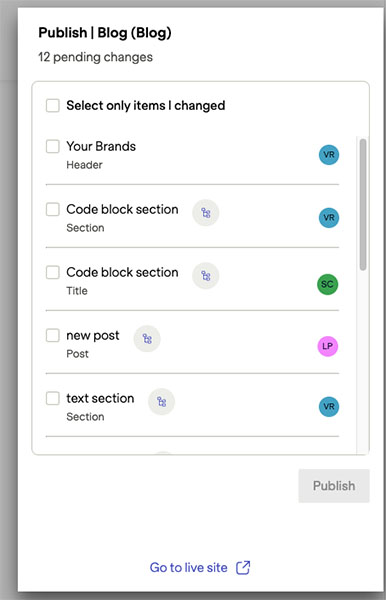Select the text section checkbox

[53, 398]
